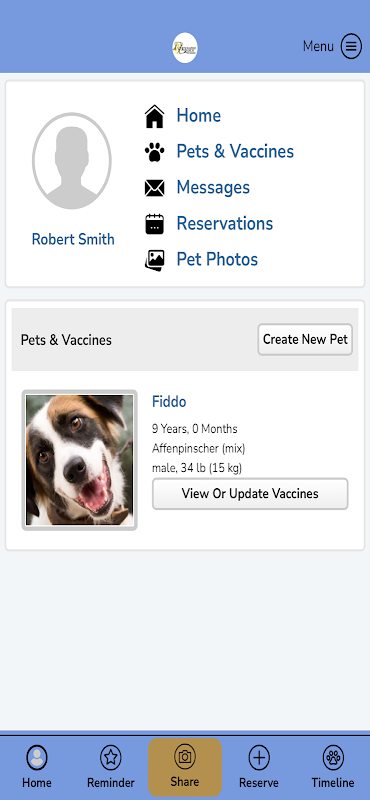370x800 pixels.
Task: Tap the house icon beside Home
Action: (155, 116)
